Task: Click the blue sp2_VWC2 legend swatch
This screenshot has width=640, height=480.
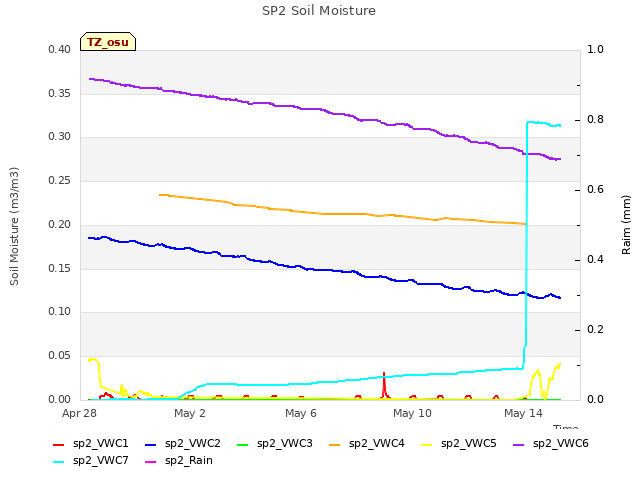Action: 151,445
